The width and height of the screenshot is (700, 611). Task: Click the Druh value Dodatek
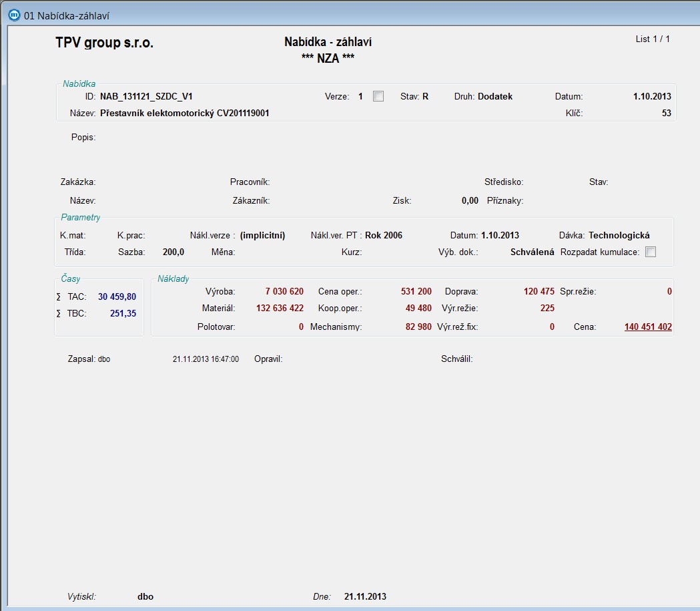(495, 97)
